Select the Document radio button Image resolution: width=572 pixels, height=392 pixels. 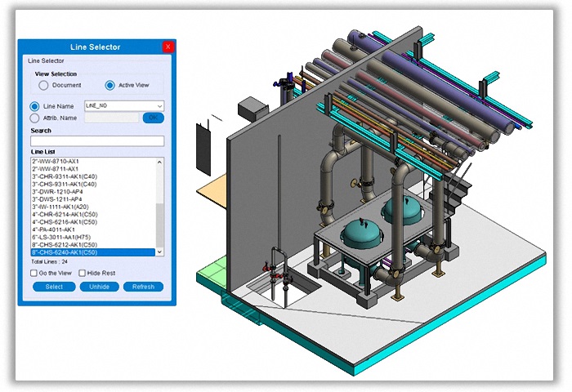(44, 85)
